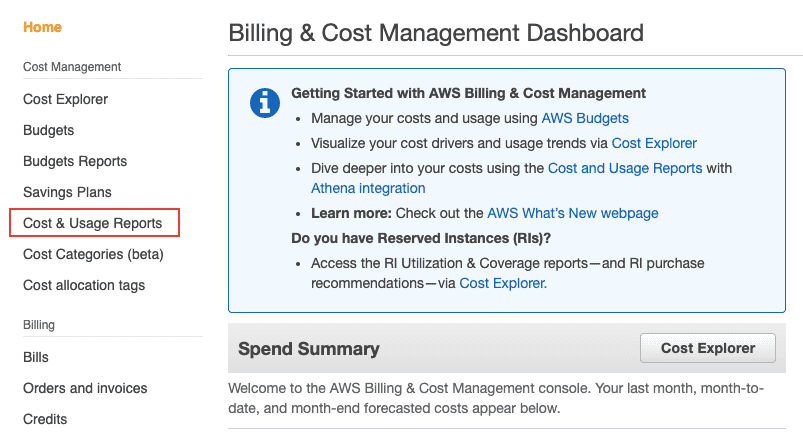Click the blue info icon
The width and height of the screenshot is (803, 439).
point(263,102)
